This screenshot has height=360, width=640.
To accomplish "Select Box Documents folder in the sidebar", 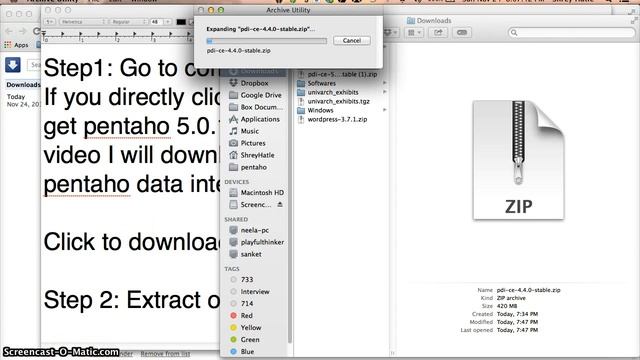I will click(x=260, y=107).
